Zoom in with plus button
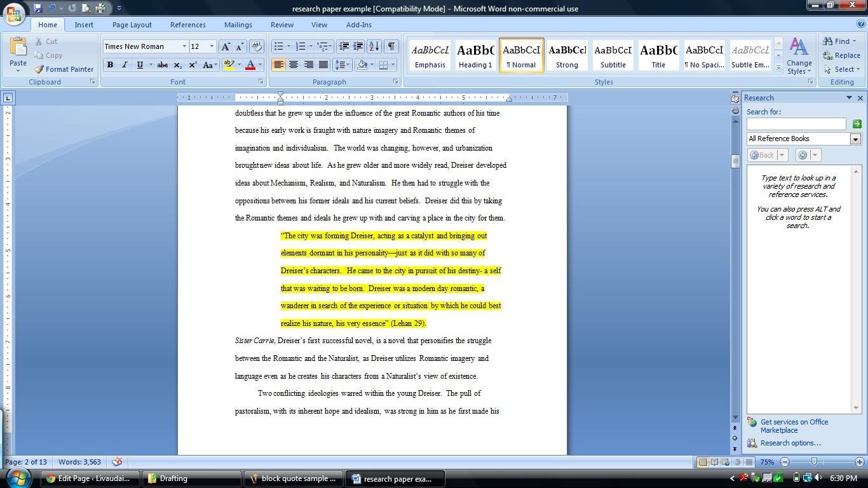The height and width of the screenshot is (488, 868). pos(860,462)
